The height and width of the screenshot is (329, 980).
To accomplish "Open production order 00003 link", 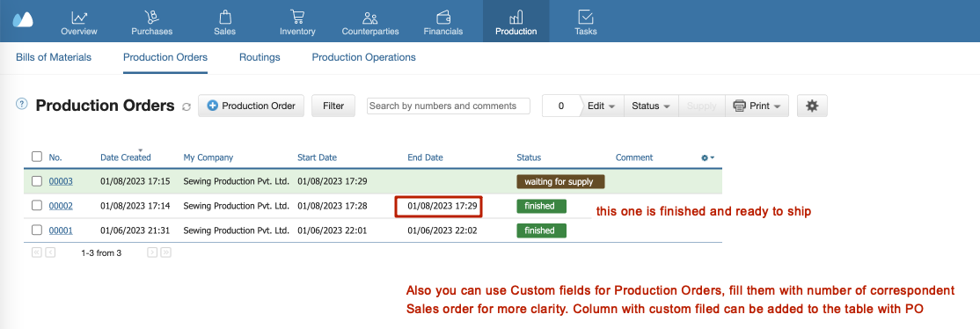I will pyautogui.click(x=61, y=181).
